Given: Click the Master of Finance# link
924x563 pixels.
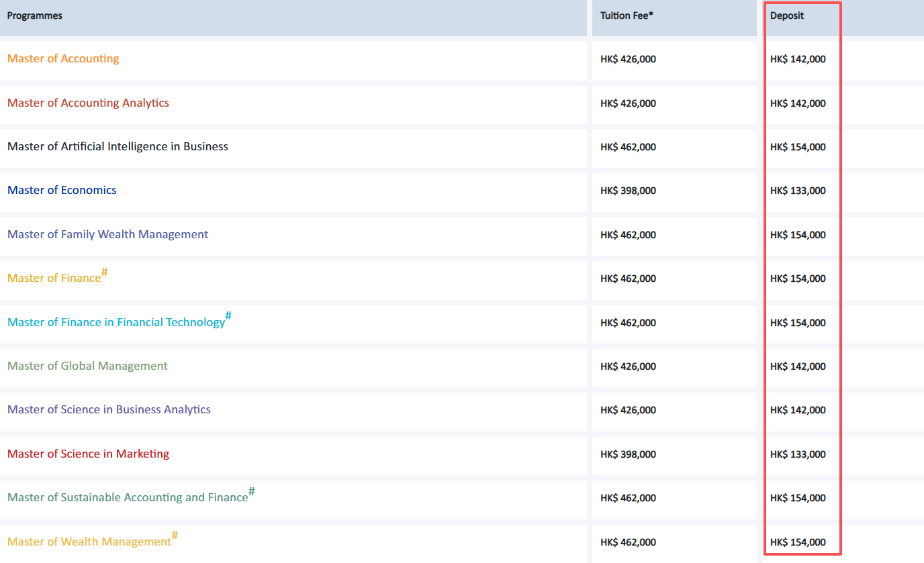Looking at the screenshot, I should pyautogui.click(x=54, y=278).
